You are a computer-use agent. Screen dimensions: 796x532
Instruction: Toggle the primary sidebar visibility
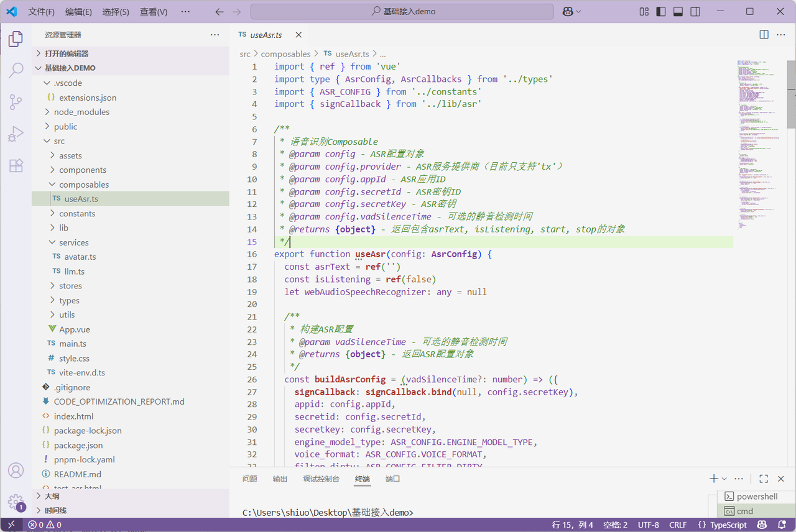click(661, 12)
